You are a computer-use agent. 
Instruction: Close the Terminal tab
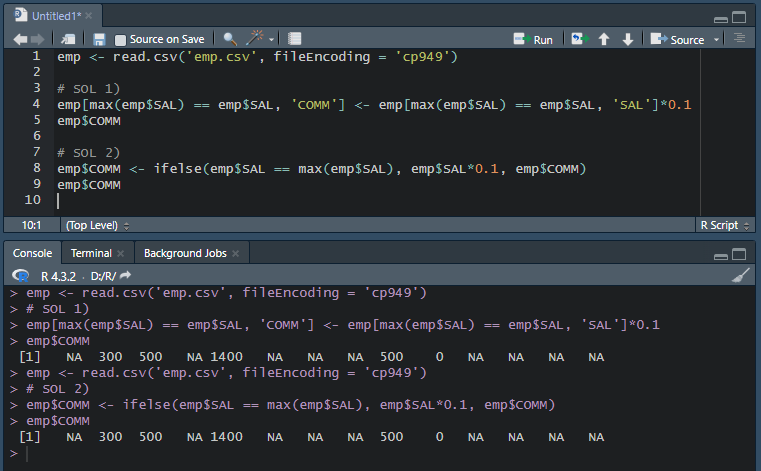(120, 253)
